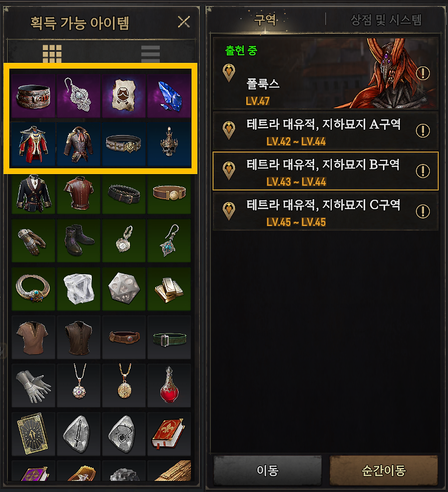448x492 pixels.
Task: Show info for 폴룩스 boss entry
Action: [423, 73]
